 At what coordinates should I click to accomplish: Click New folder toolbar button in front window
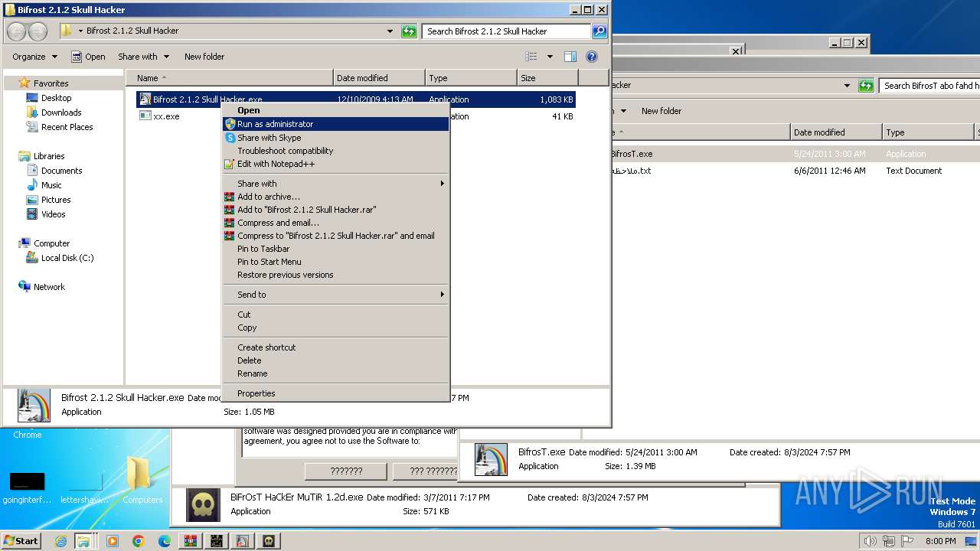click(x=204, y=57)
